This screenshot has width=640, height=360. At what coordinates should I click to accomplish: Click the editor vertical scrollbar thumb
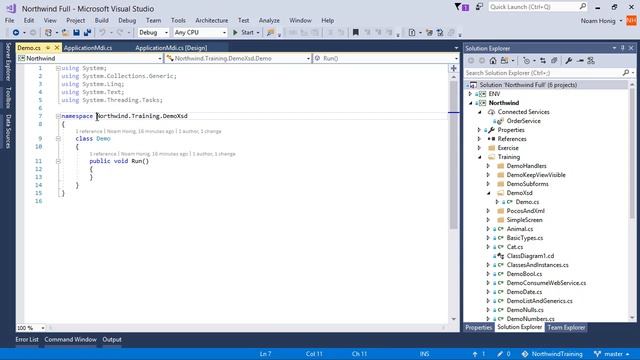(x=453, y=155)
